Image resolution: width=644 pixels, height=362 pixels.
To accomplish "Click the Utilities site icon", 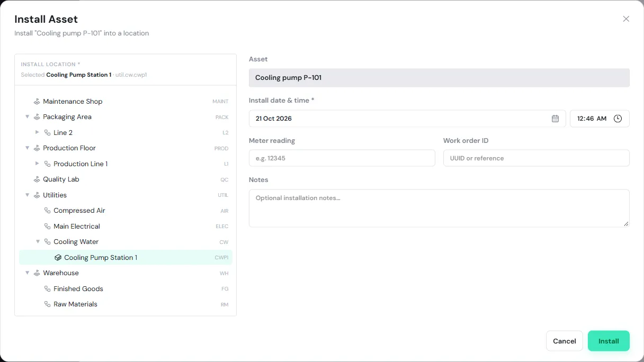I will tap(37, 195).
